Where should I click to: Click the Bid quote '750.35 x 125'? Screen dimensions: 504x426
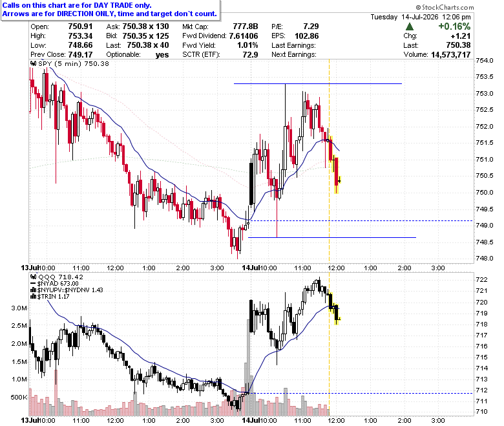(145, 36)
